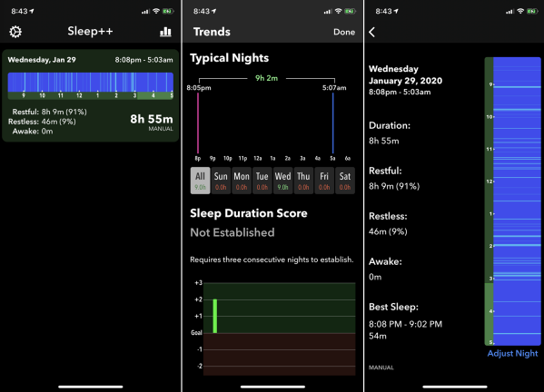Image resolution: width=544 pixels, height=392 pixels.
Task: Tap the Trends title
Action: pos(212,32)
